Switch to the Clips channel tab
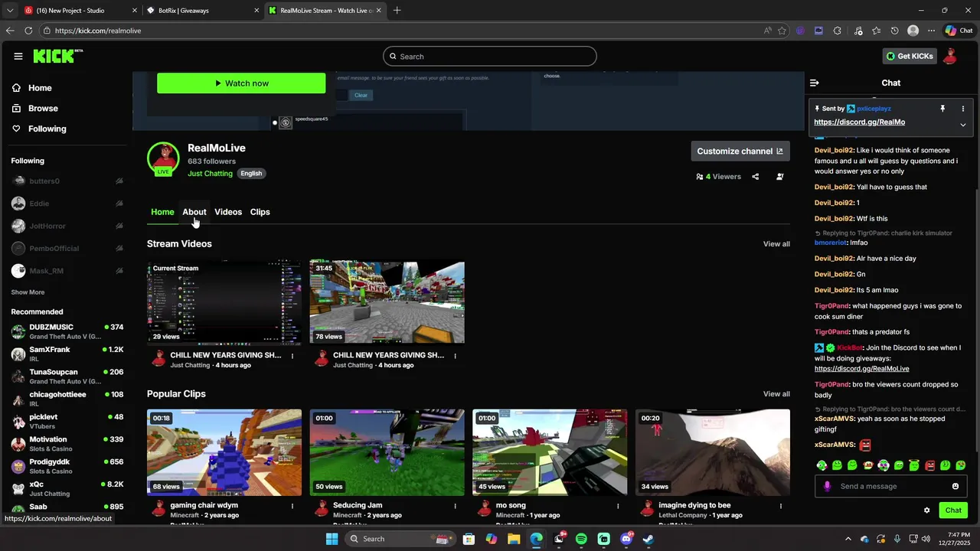The width and height of the screenshot is (980, 551). (260, 212)
